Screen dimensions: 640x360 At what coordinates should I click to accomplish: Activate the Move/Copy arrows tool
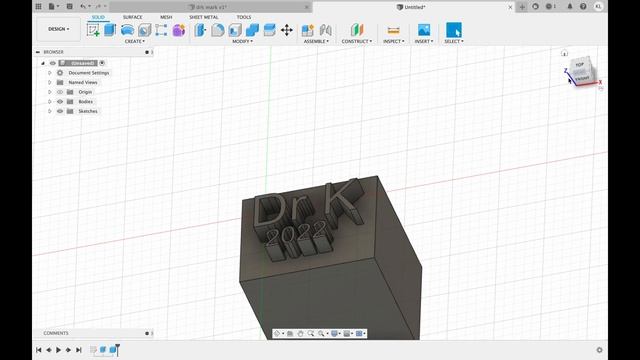tap(287, 30)
